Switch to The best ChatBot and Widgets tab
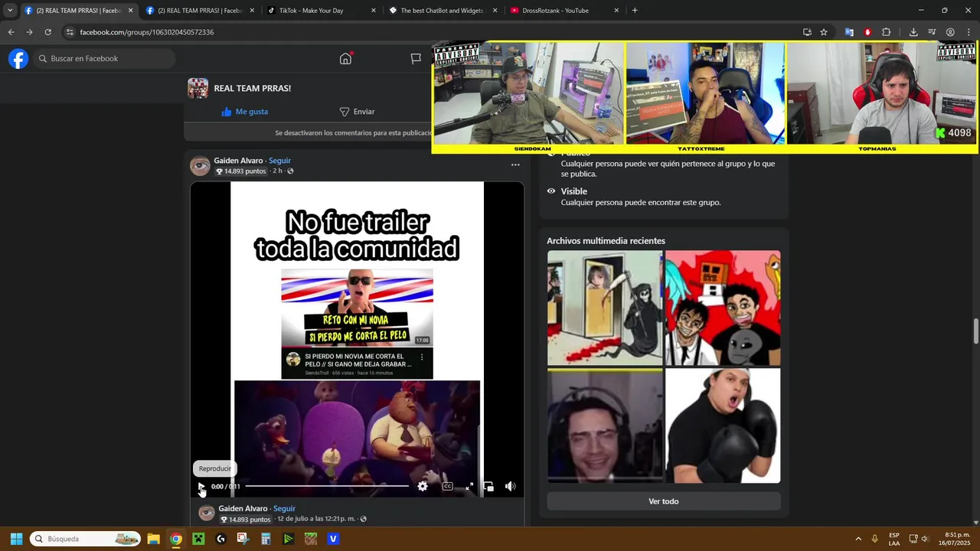 442,11
